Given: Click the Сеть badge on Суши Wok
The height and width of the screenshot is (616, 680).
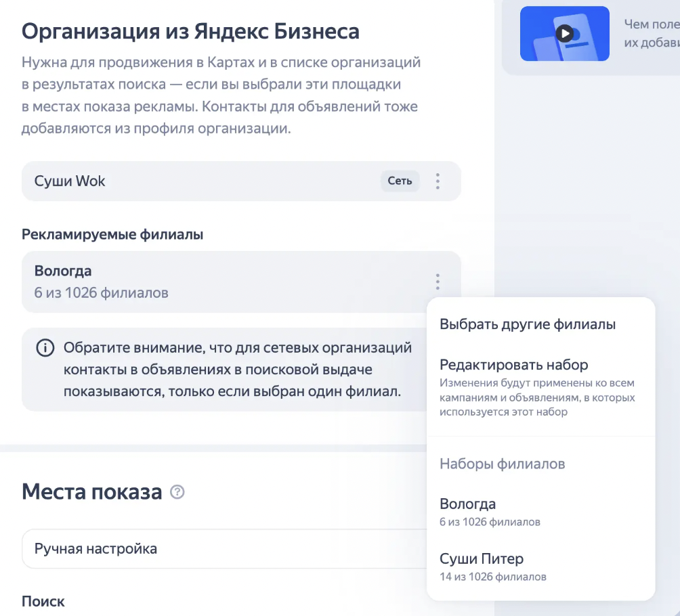Looking at the screenshot, I should click(x=400, y=181).
